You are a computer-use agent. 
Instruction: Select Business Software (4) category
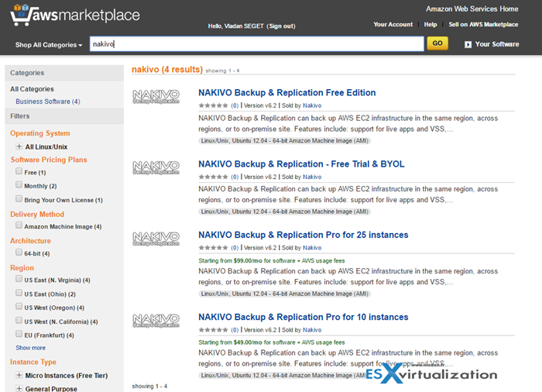pyautogui.click(x=48, y=101)
